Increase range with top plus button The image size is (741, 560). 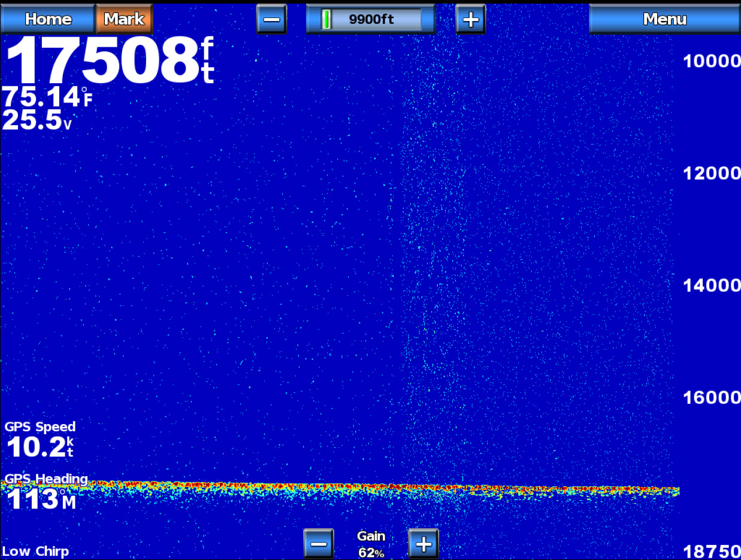470,19
